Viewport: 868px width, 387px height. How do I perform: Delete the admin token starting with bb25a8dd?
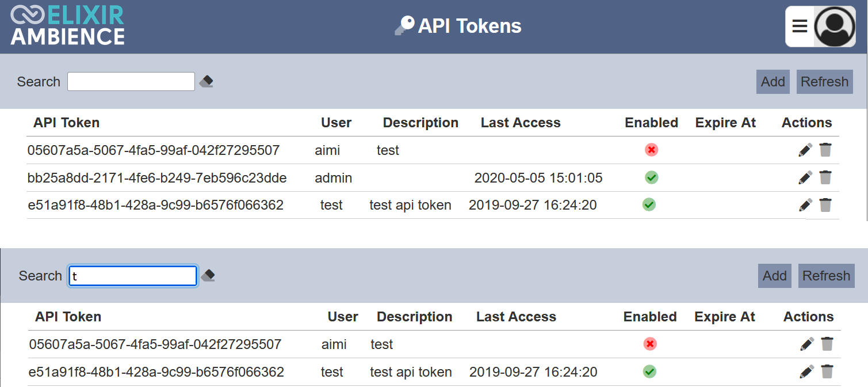click(x=825, y=177)
